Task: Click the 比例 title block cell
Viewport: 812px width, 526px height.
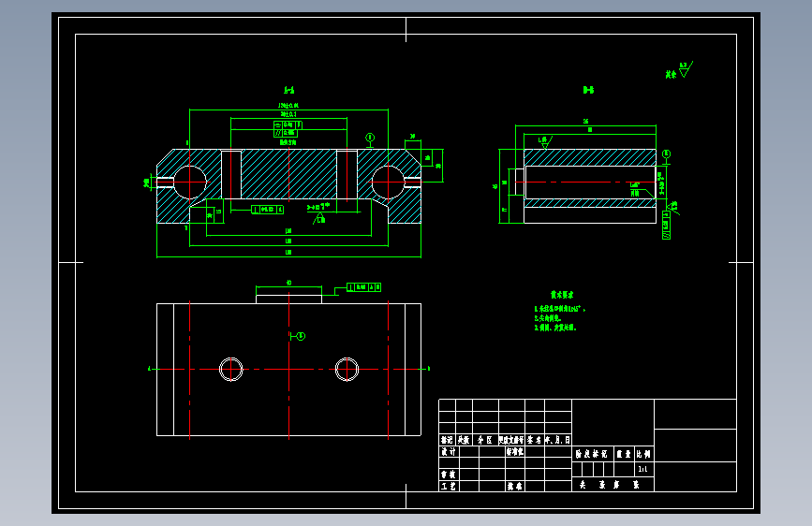Action: tap(644, 454)
